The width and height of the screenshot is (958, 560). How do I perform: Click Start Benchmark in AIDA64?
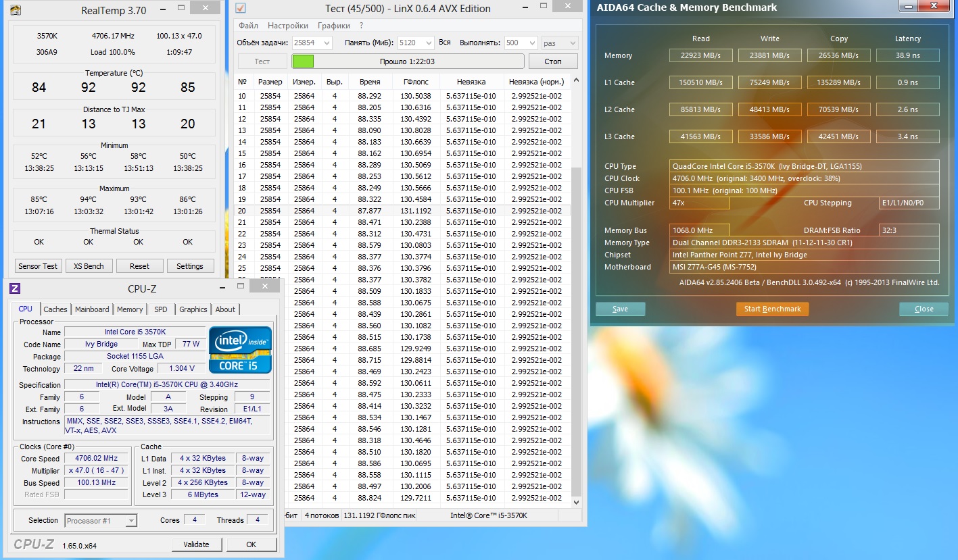pos(772,309)
